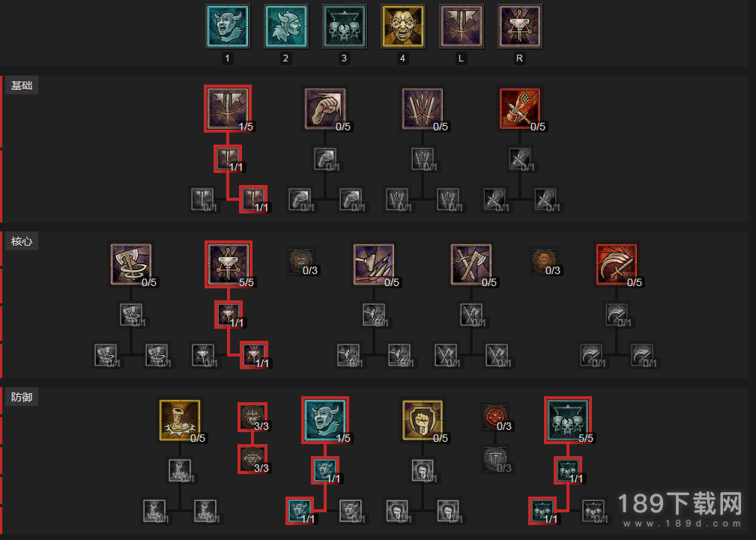Select the whirlwind axe core skill 0/5

(x=130, y=264)
